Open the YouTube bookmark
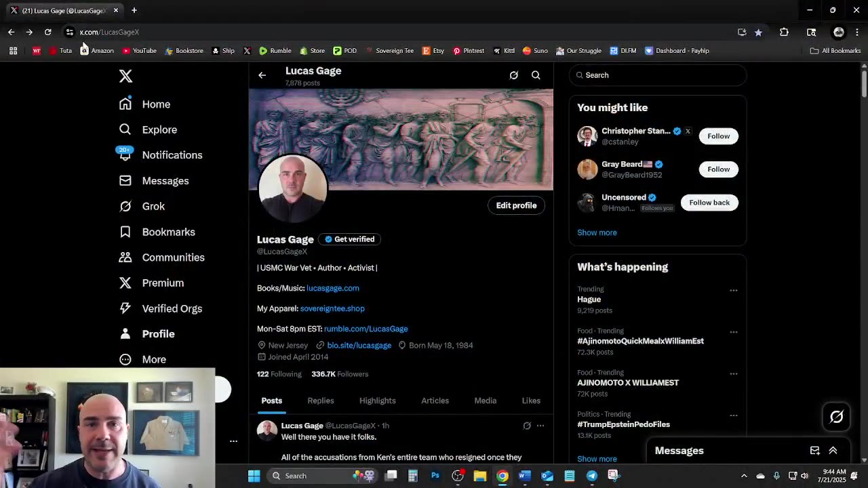 (139, 51)
